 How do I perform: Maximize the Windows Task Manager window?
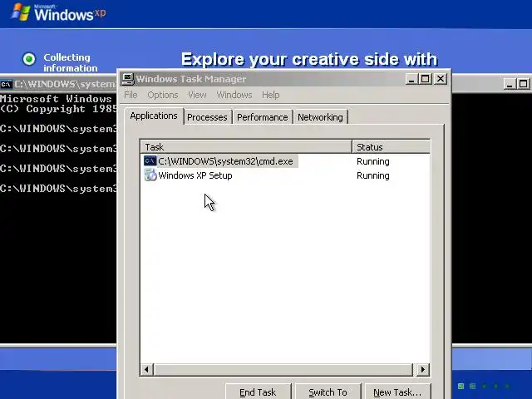click(x=425, y=79)
